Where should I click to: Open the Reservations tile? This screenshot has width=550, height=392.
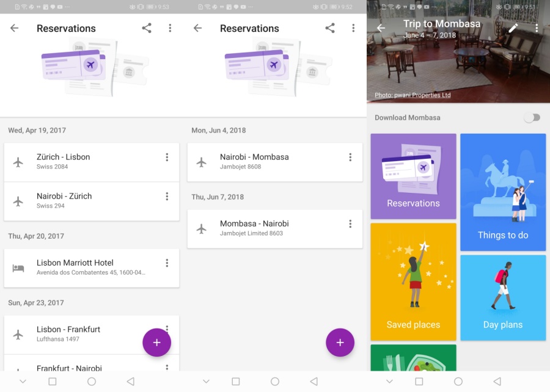click(413, 176)
